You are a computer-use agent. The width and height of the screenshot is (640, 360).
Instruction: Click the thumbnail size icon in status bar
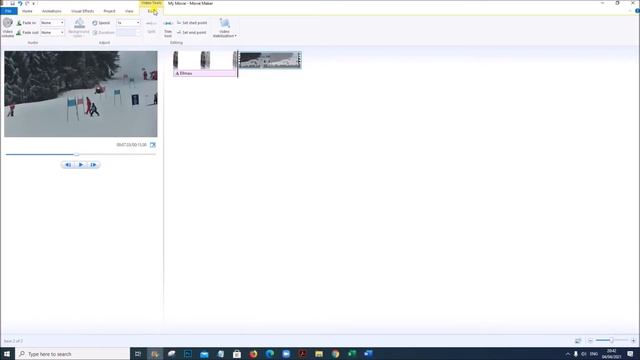[x=578, y=340]
